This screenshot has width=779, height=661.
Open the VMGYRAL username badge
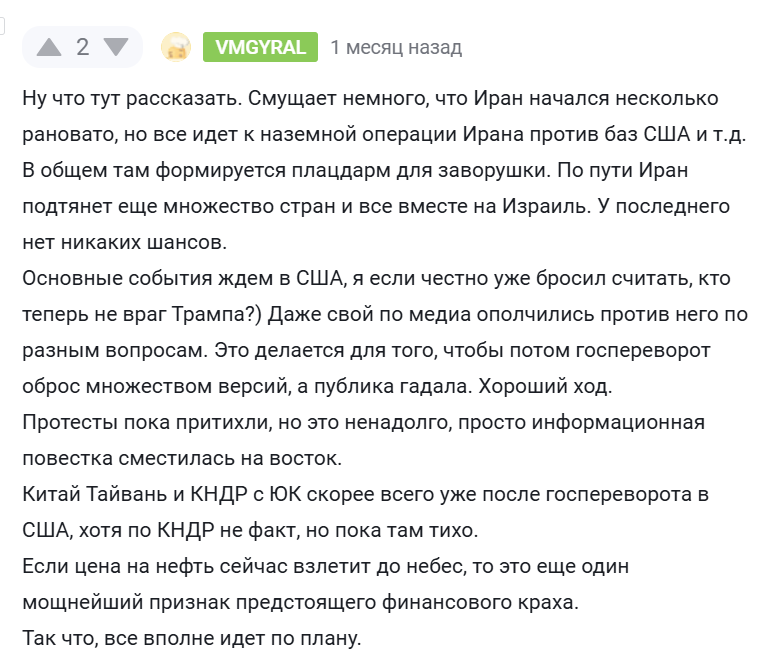260,47
